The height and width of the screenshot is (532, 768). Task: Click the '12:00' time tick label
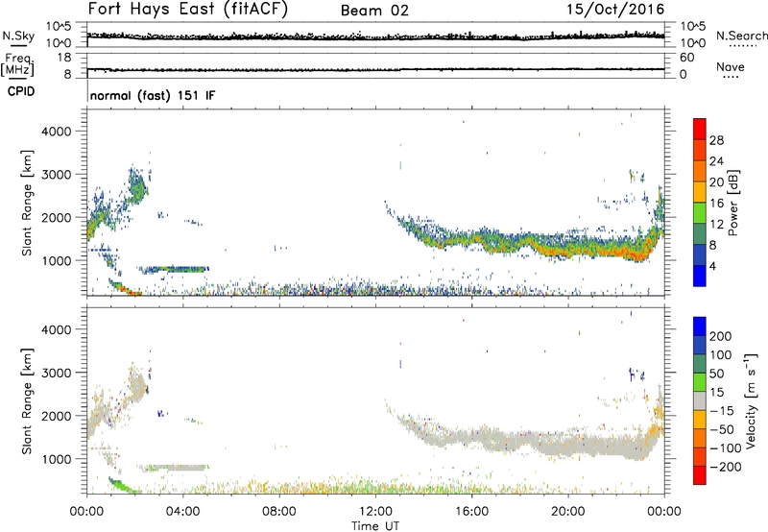pos(375,512)
